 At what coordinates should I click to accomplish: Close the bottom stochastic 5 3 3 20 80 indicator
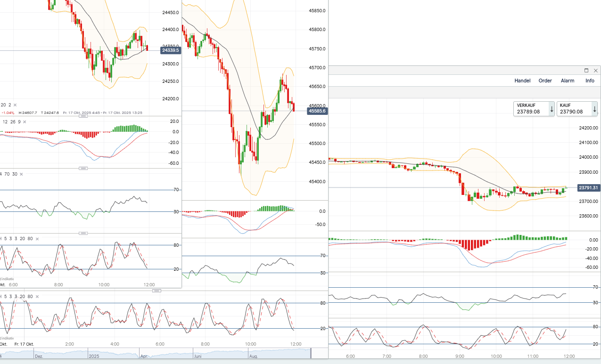coord(36,297)
